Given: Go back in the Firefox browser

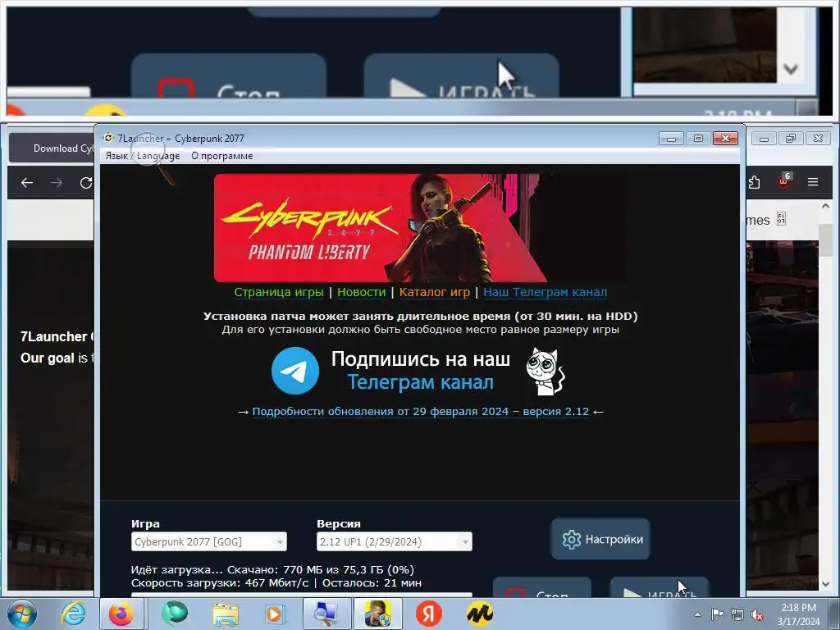Looking at the screenshot, I should click(x=27, y=183).
